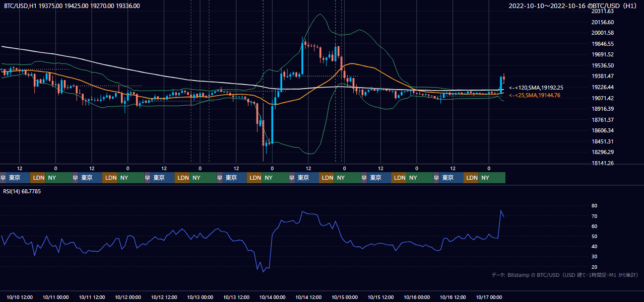Select the 18451.31 price axis label
The height and width of the screenshot is (302, 644).
point(602,141)
